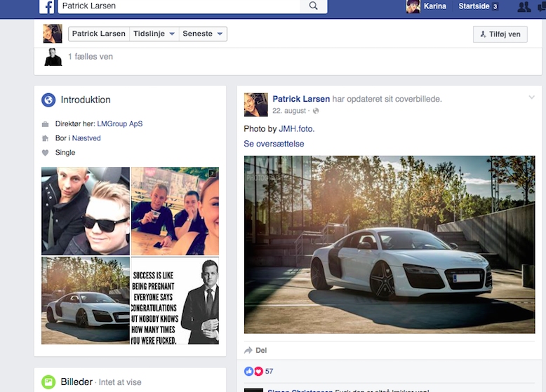546x392 pixels.
Task: Click Se oversættelse link
Action: 274,144
